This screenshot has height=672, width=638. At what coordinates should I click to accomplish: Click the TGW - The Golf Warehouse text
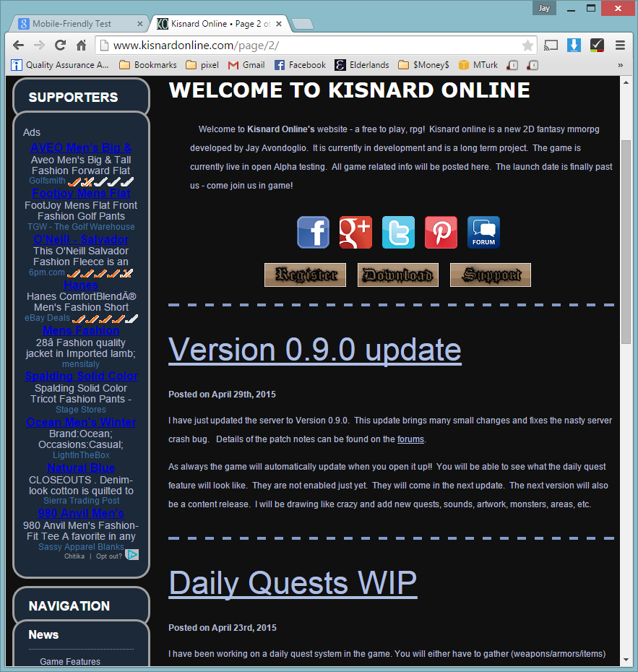coord(81,227)
